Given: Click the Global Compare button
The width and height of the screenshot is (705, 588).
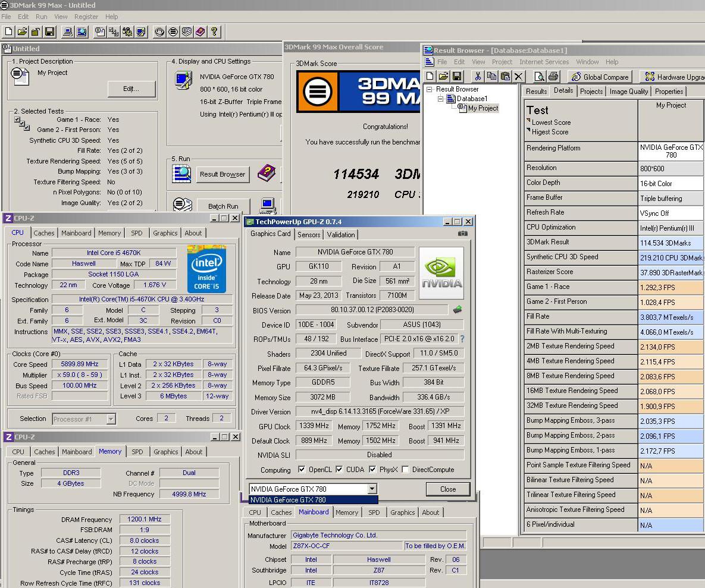Looking at the screenshot, I should [600, 77].
